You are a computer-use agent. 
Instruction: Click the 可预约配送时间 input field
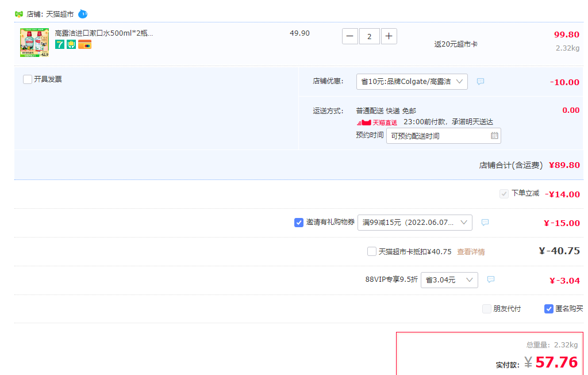pyautogui.click(x=444, y=136)
